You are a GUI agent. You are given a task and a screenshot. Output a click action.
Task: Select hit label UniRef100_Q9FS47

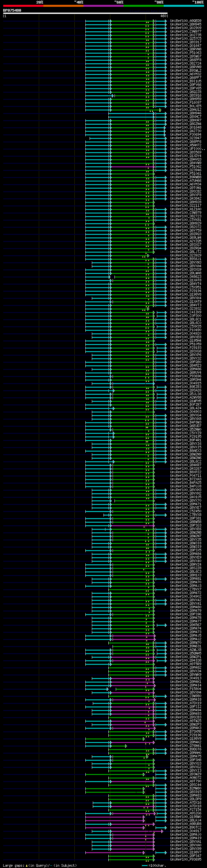pos(186,856)
